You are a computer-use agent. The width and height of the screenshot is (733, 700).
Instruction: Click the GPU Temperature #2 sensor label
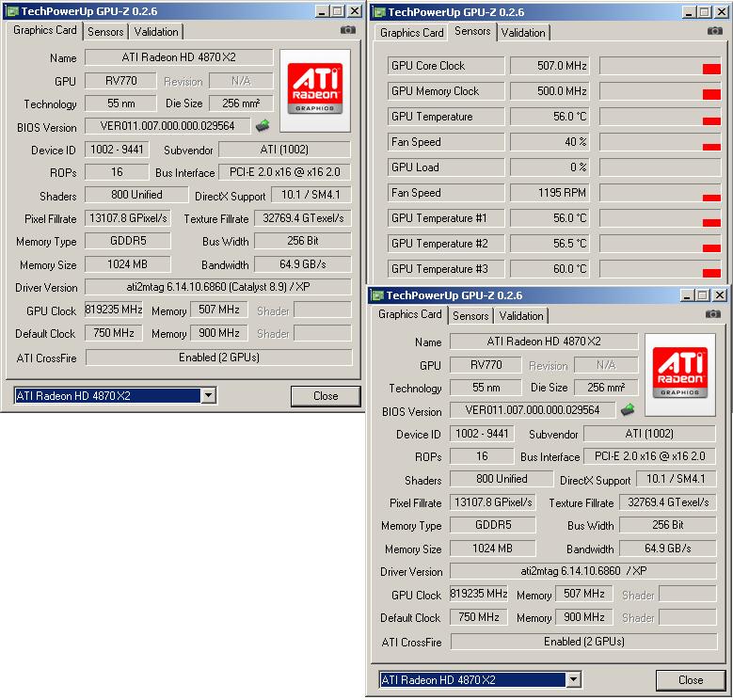point(446,244)
